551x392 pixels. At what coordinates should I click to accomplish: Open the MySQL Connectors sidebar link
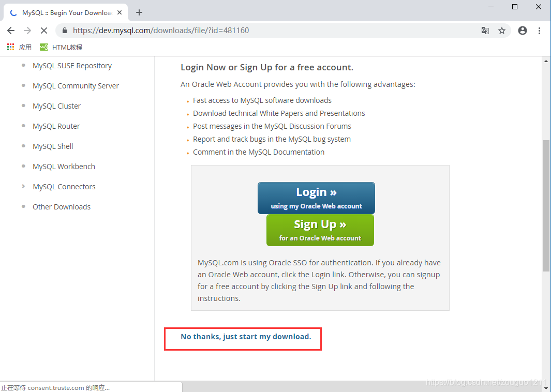64,187
